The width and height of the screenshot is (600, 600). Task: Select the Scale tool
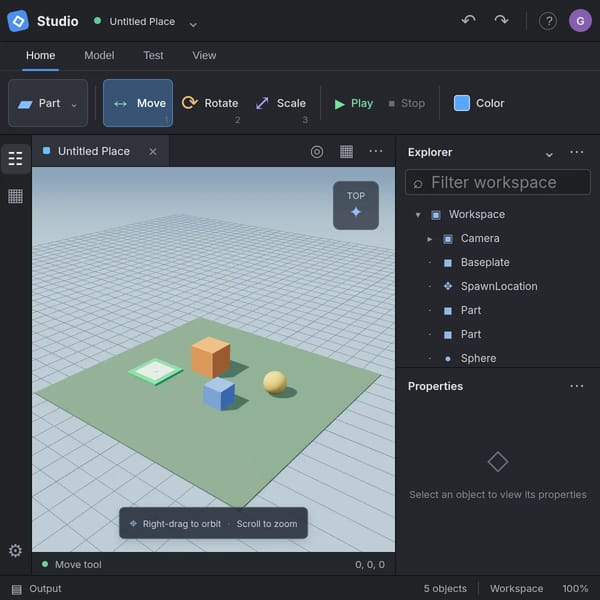click(281, 103)
